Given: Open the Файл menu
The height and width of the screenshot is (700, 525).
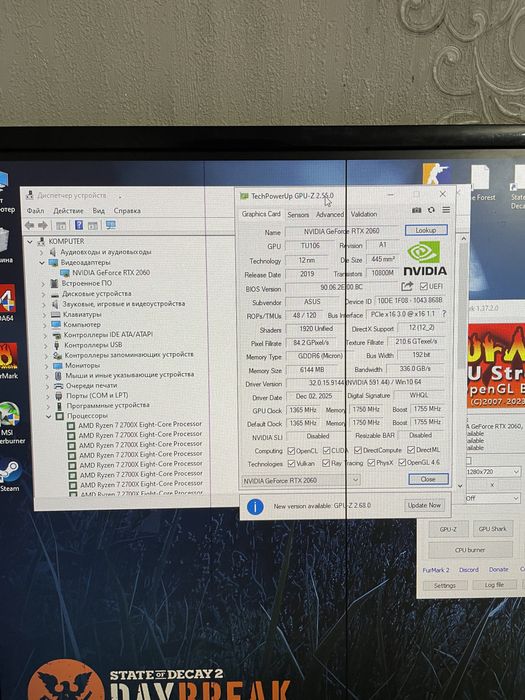Looking at the screenshot, I should point(35,211).
